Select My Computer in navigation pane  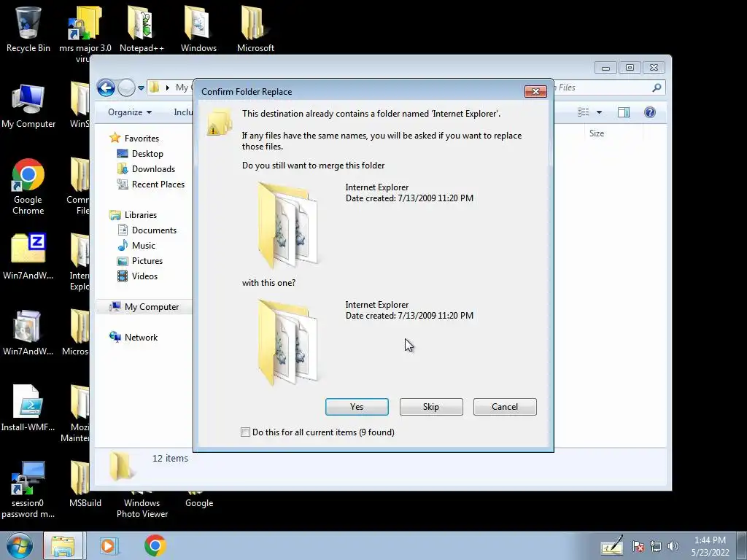click(152, 307)
